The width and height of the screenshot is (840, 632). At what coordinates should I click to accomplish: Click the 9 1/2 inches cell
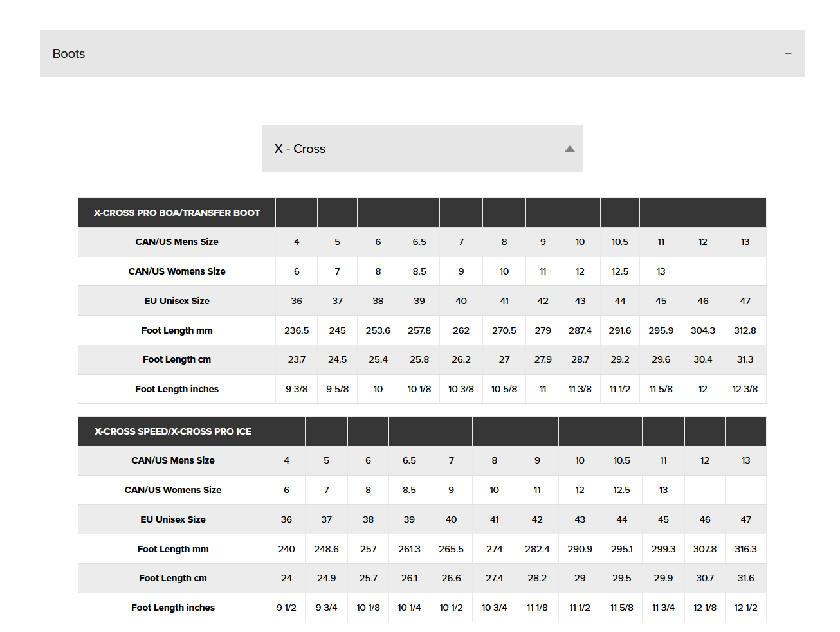click(287, 608)
